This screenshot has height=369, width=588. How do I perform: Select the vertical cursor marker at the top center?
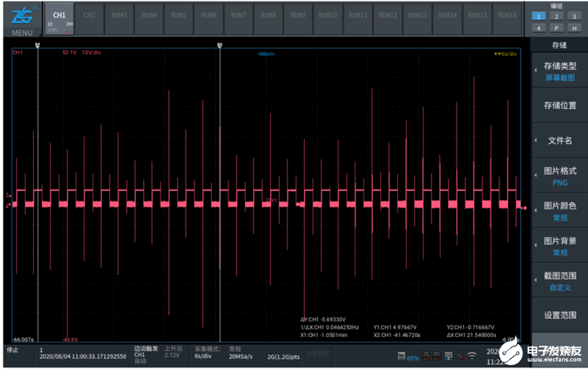220,45
